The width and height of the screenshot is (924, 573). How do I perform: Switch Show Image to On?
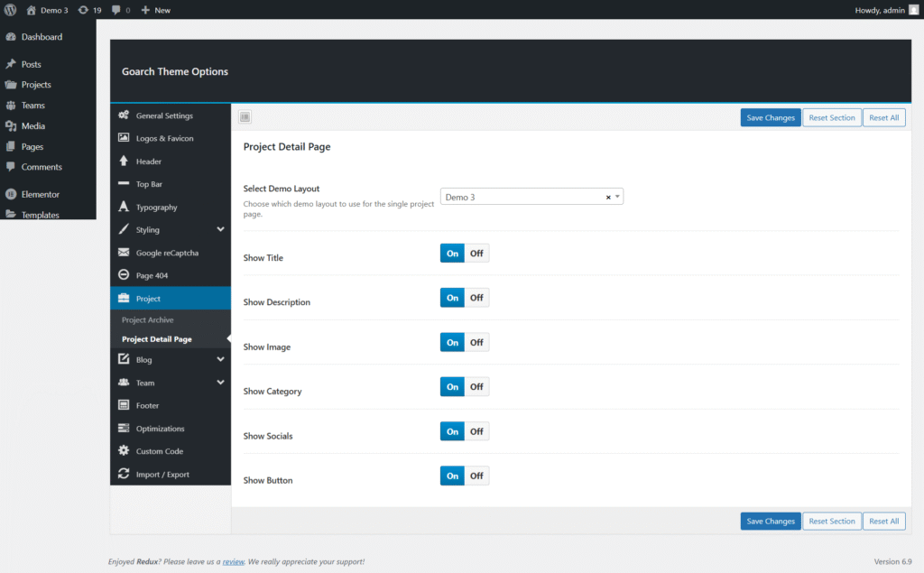(452, 343)
